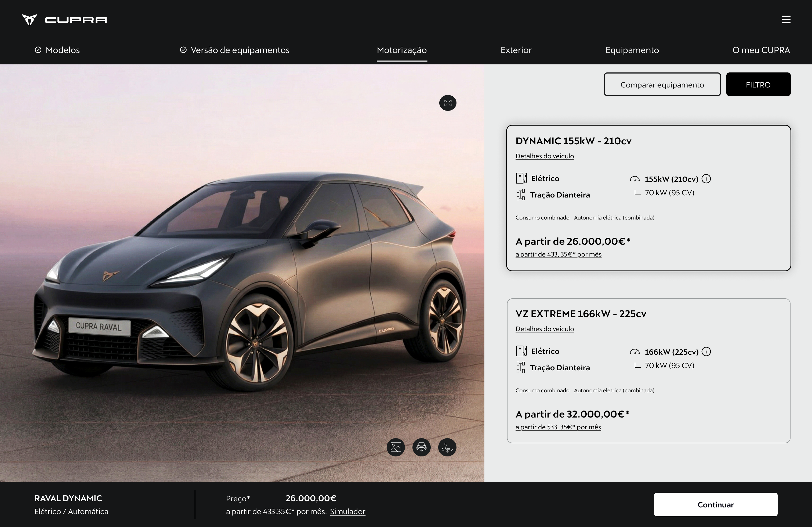
Task: Click the CUPRA logo
Action: click(64, 20)
